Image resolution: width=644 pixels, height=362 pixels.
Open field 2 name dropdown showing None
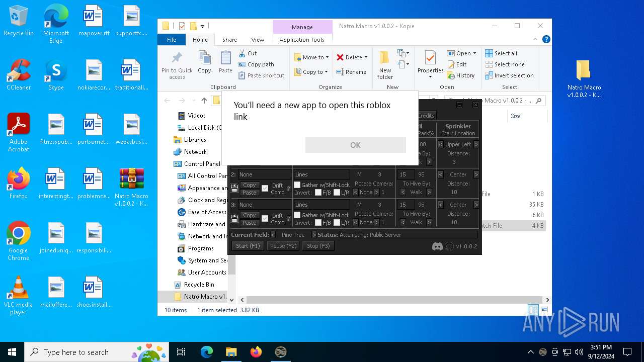click(x=265, y=174)
